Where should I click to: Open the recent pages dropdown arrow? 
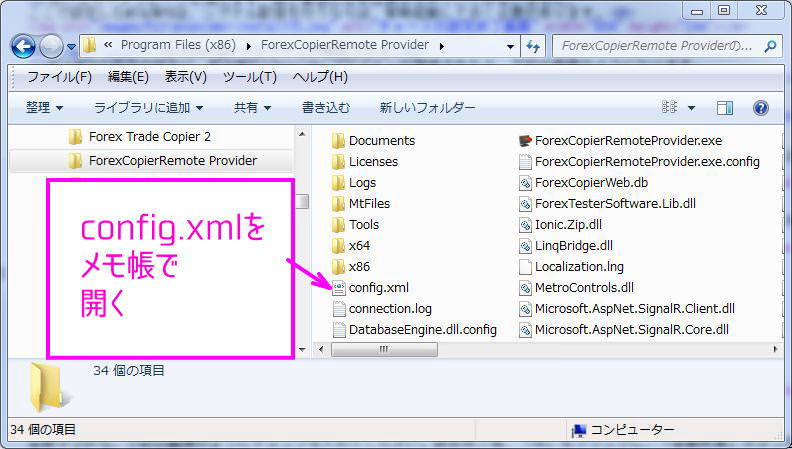[x=71, y=47]
